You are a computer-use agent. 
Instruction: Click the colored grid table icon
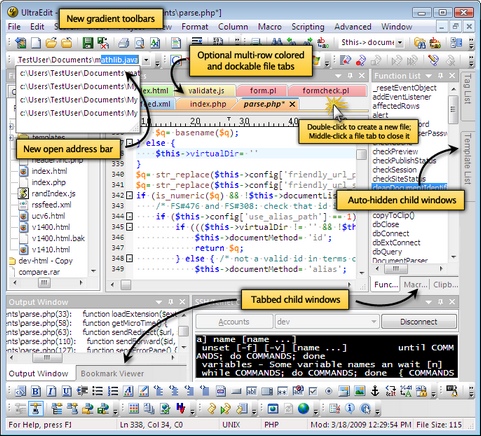(x=134, y=408)
